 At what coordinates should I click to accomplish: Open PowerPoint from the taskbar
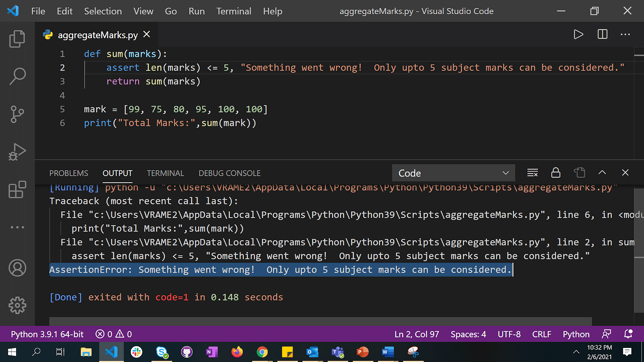click(x=363, y=352)
